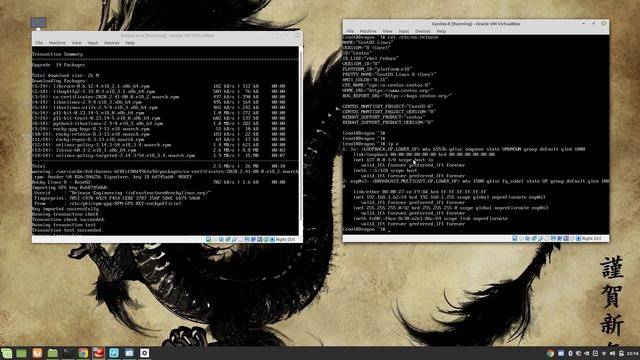Open Input menu in Centos-8 VM window
The width and height of the screenshot is (640, 360).
coord(404,31)
